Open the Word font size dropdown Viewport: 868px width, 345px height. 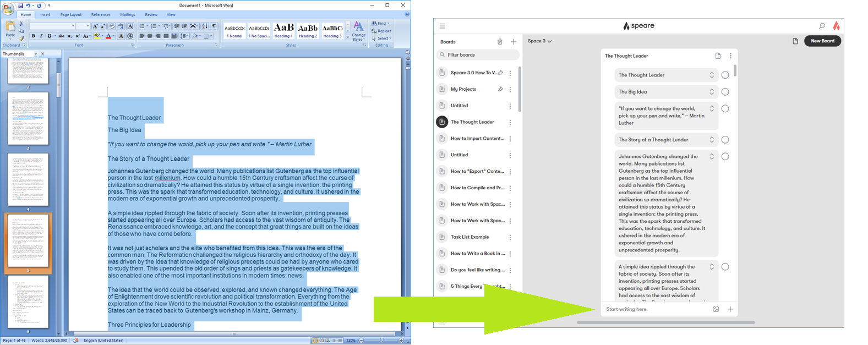coord(88,26)
